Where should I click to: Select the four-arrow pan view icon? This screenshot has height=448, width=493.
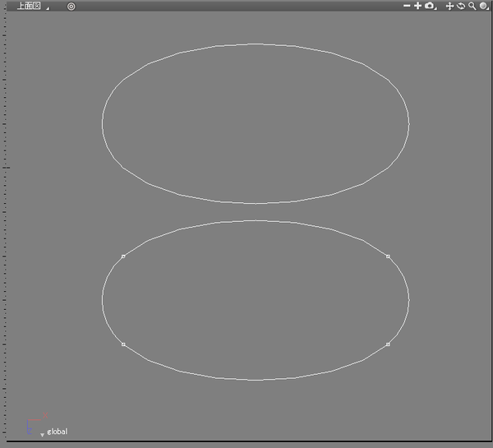click(449, 6)
